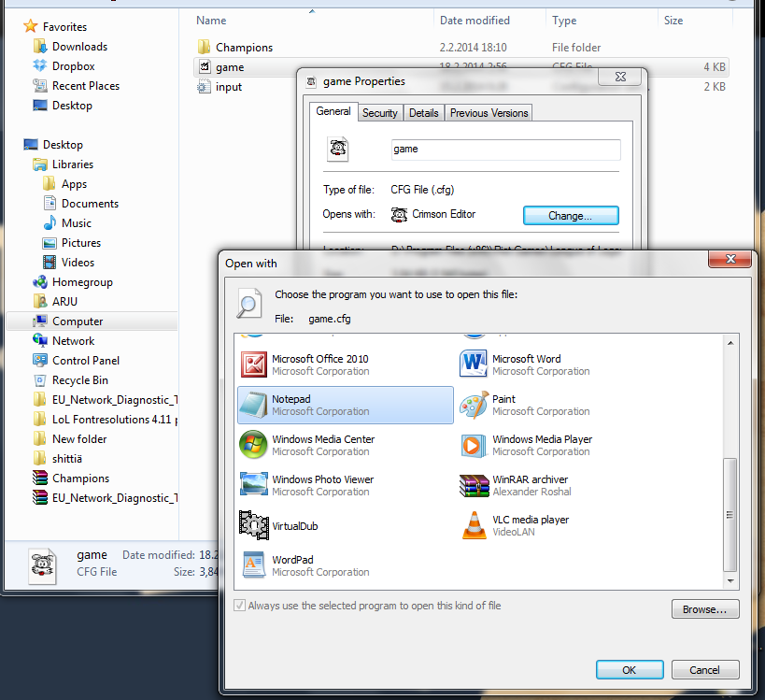Open shittiä folder in sidebar
Image resolution: width=765 pixels, height=700 pixels.
coord(67,459)
